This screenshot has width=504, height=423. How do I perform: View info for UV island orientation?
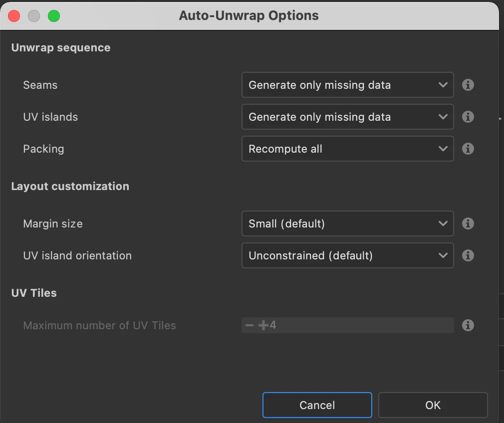468,255
